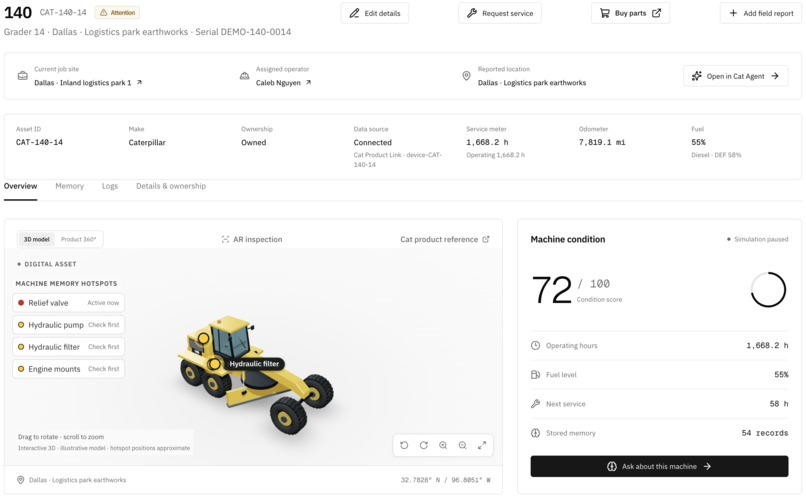Click the wrench icon in Request service
The height and width of the screenshot is (501, 806).
(x=472, y=13)
